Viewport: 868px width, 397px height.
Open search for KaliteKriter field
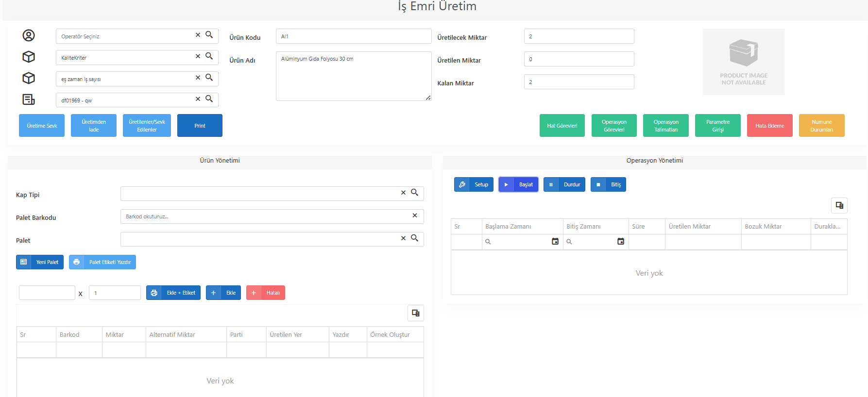click(x=209, y=56)
